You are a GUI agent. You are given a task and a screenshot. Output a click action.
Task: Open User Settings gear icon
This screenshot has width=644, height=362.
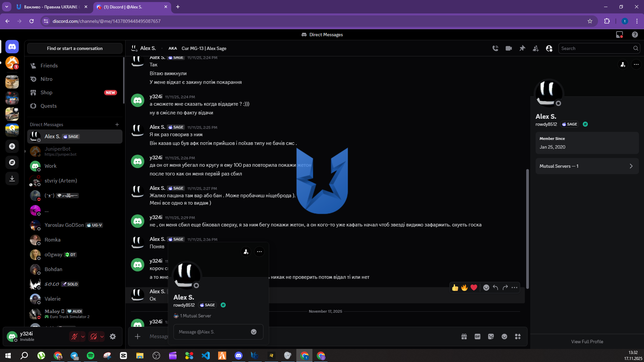pyautogui.click(x=113, y=337)
